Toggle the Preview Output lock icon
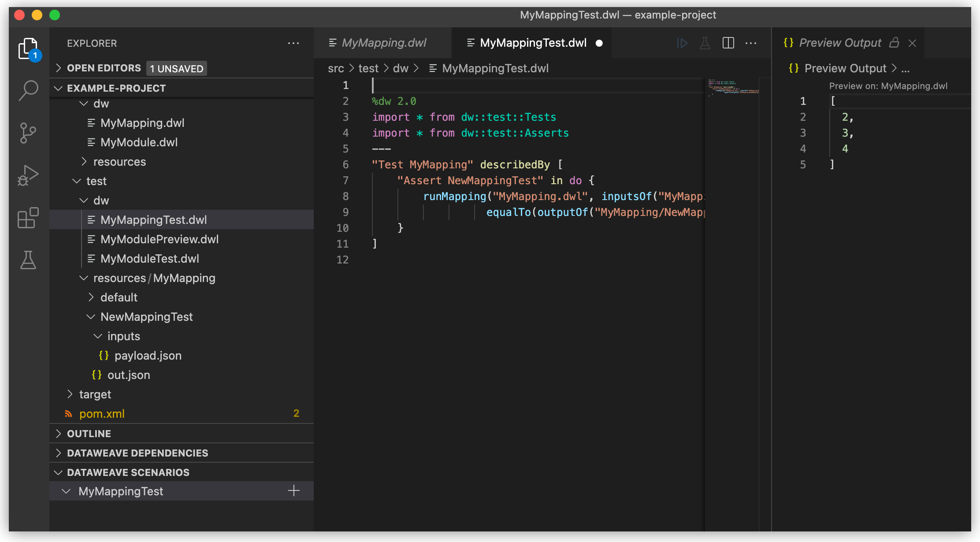Image resolution: width=980 pixels, height=542 pixels. pyautogui.click(x=894, y=42)
